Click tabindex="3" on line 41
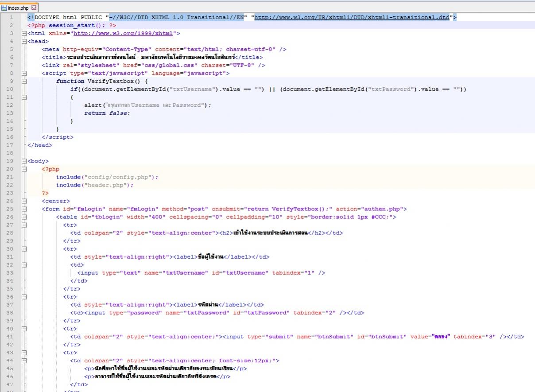535x392 pixels. pyautogui.click(x=474, y=336)
